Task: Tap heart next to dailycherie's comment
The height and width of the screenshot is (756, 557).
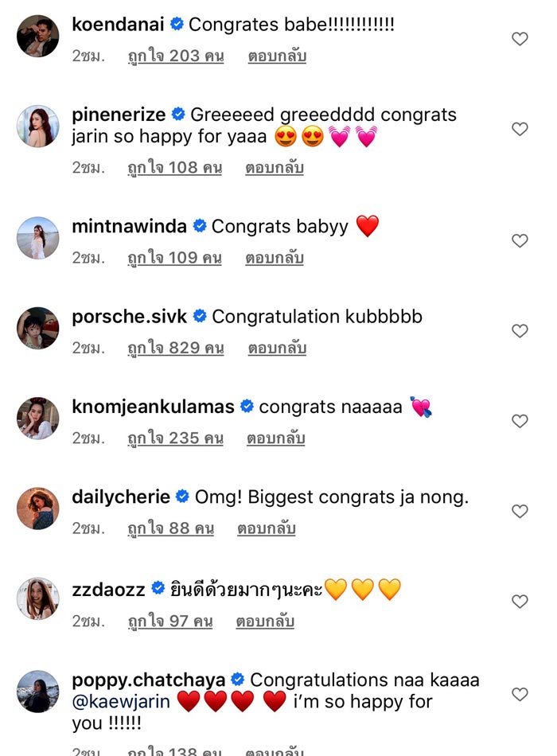Action: 520,512
